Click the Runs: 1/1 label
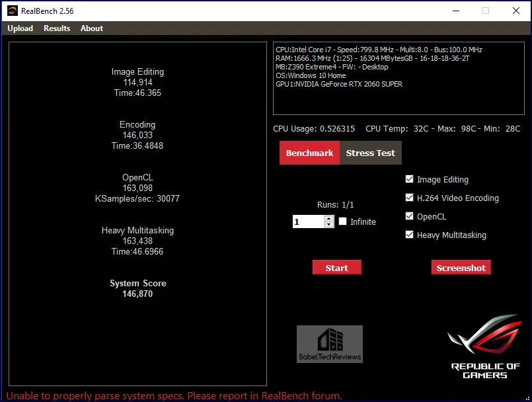The width and height of the screenshot is (532, 402). (335, 205)
